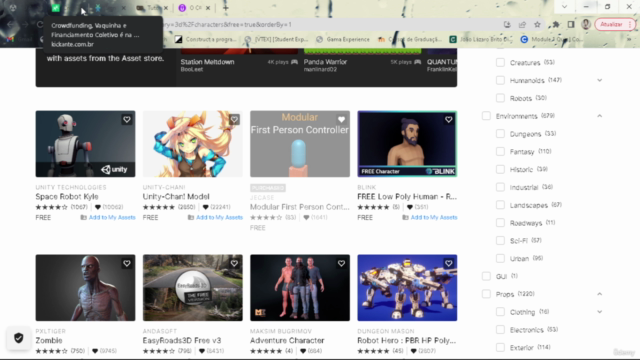Image resolution: width=640 pixels, height=360 pixels.
Task: Add FREE Low Poly Human to My Assets
Action: point(434,218)
